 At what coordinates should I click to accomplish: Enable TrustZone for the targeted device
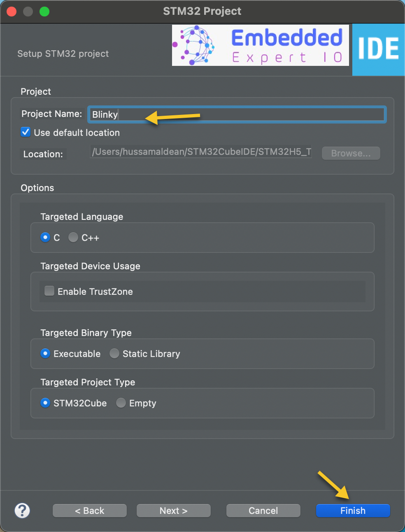click(49, 291)
